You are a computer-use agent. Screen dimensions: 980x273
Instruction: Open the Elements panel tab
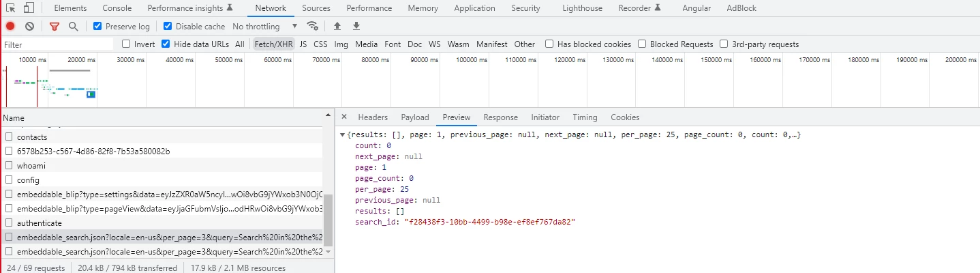tap(70, 8)
